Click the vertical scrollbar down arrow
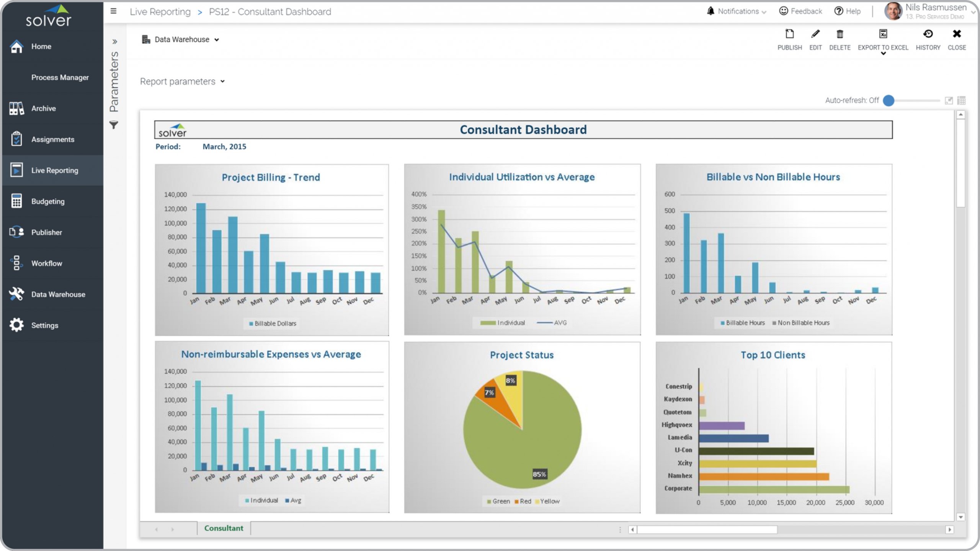The height and width of the screenshot is (551, 980). (x=960, y=517)
